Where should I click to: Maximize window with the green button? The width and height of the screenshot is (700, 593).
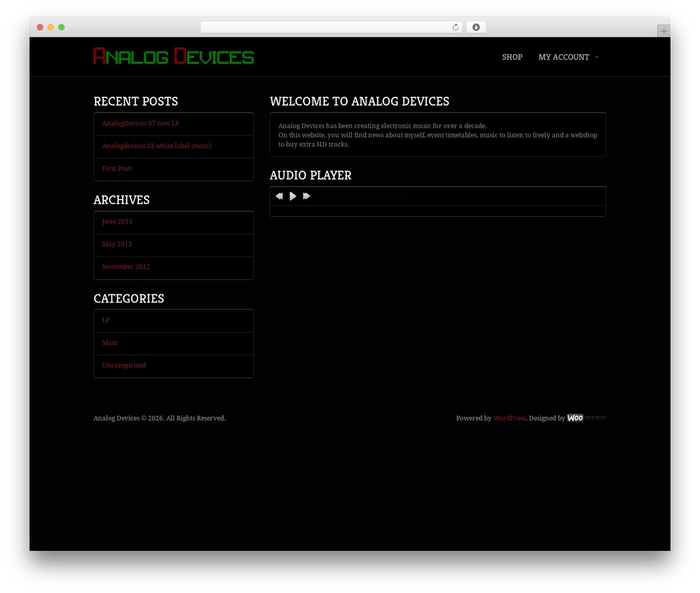pyautogui.click(x=61, y=27)
